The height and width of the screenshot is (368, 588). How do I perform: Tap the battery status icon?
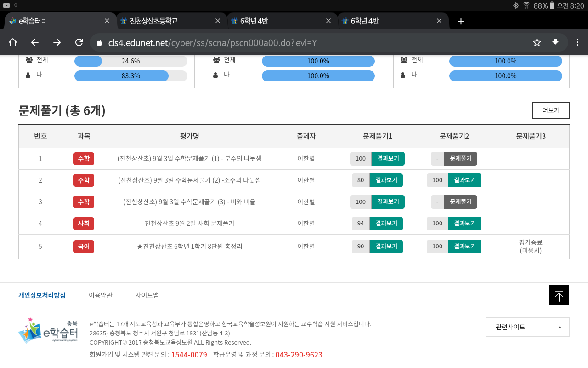pos(552,6)
